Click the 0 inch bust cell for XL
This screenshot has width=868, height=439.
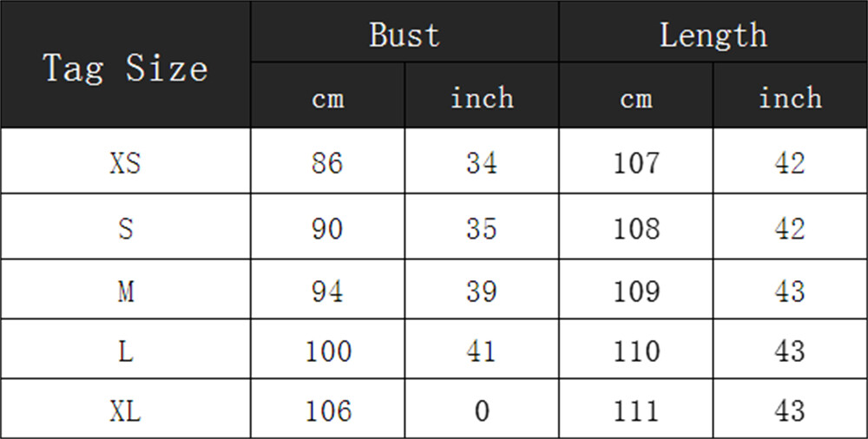coord(482,410)
